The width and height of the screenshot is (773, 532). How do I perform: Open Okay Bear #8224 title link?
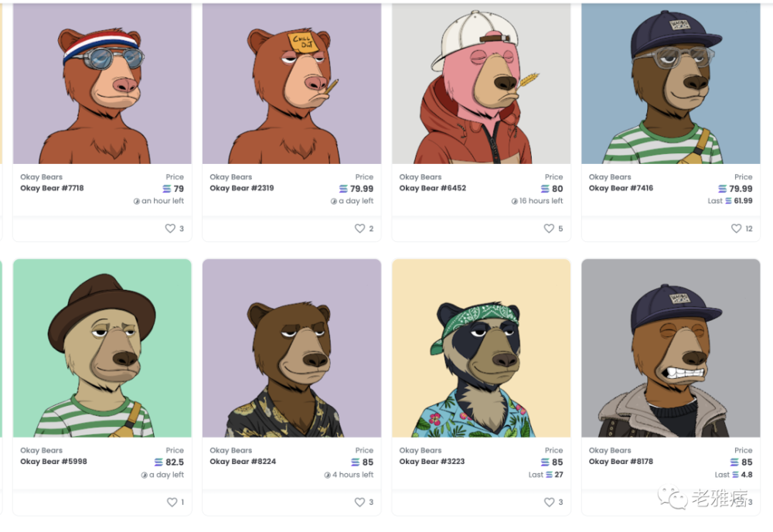243,462
